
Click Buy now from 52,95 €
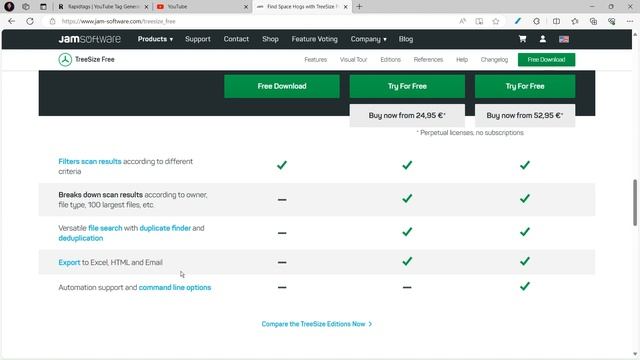[x=525, y=116]
